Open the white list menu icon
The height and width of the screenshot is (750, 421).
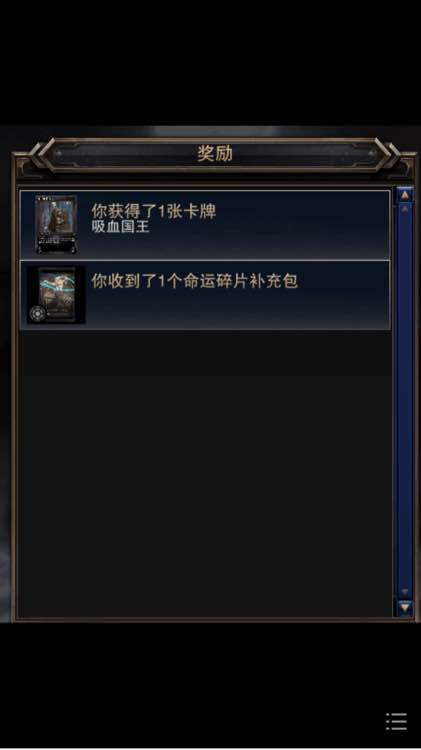coord(397,721)
